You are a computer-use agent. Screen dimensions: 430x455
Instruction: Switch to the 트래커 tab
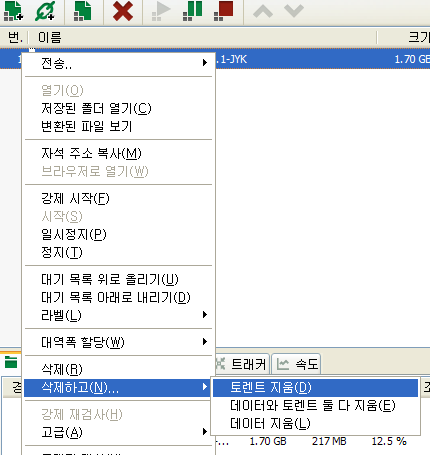coord(243,364)
